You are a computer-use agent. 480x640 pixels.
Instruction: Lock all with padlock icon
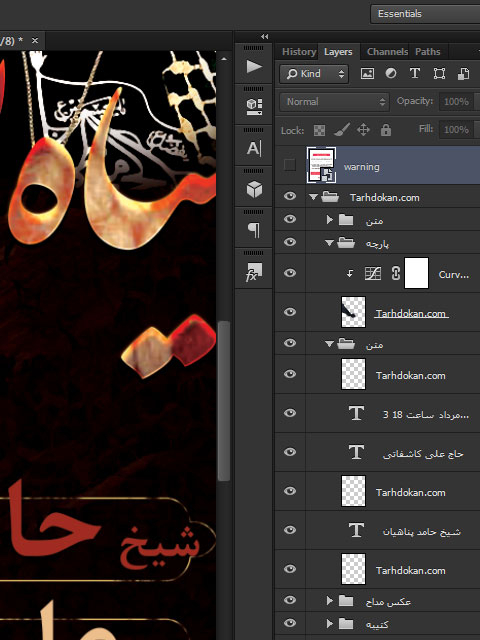386,130
